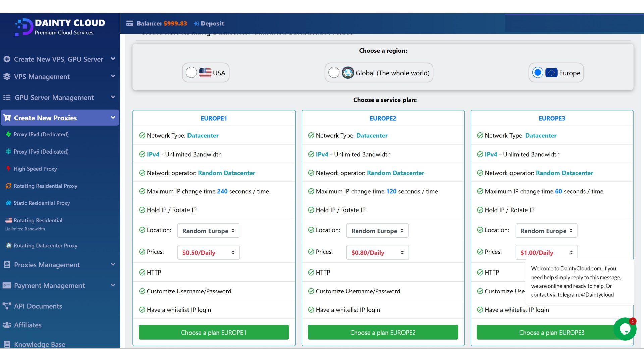Click the USA flag icon
The width and height of the screenshot is (644, 362).
click(x=205, y=73)
